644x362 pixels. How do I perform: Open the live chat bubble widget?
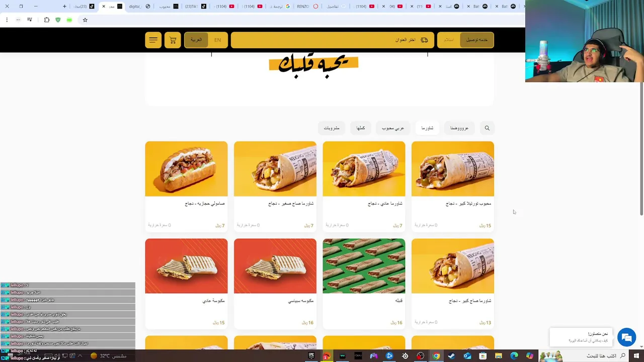626,337
